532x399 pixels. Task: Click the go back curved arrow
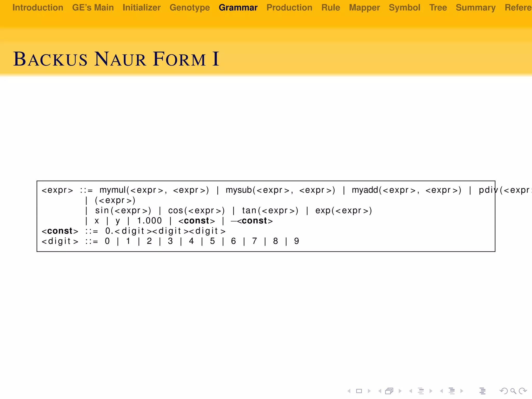(503, 391)
